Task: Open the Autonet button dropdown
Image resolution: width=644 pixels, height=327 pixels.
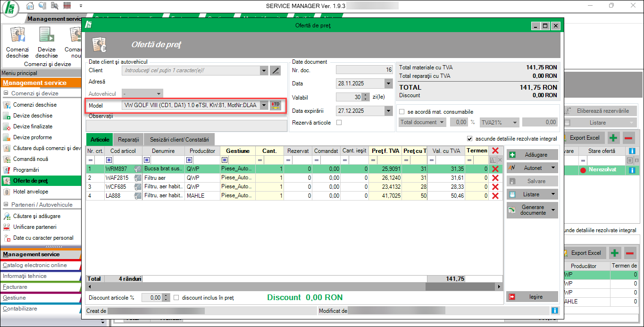Action: click(553, 168)
